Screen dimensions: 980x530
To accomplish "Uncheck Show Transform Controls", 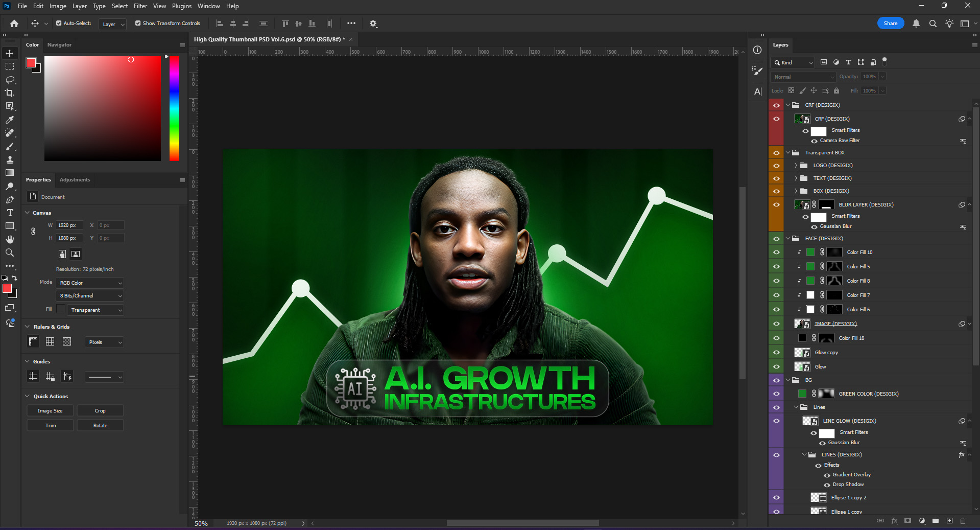I will 138,24.
